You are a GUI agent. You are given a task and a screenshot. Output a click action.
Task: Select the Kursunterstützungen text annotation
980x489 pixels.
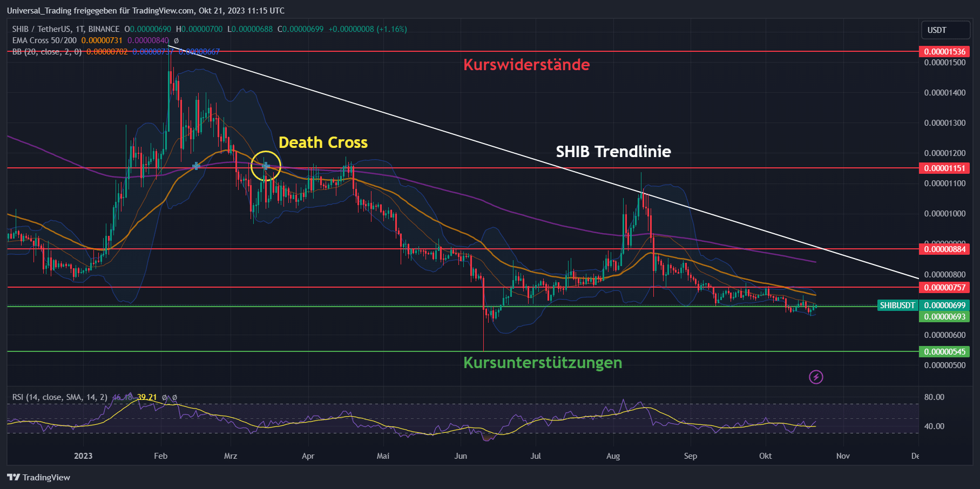click(543, 363)
